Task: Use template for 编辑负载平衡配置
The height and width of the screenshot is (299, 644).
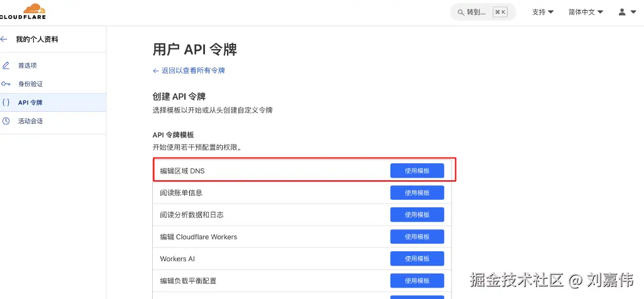Action: (417, 281)
